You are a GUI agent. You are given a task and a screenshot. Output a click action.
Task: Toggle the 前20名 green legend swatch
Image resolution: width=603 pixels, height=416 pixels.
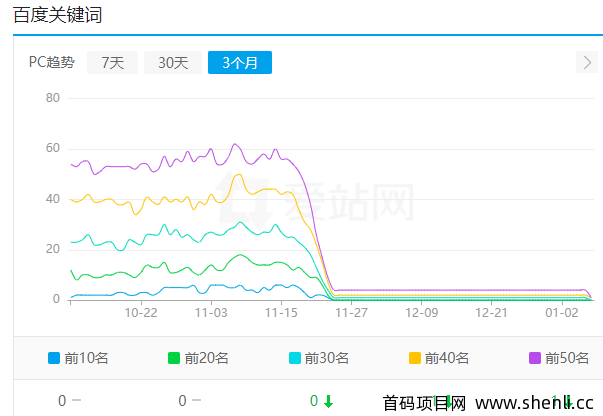[174, 358]
